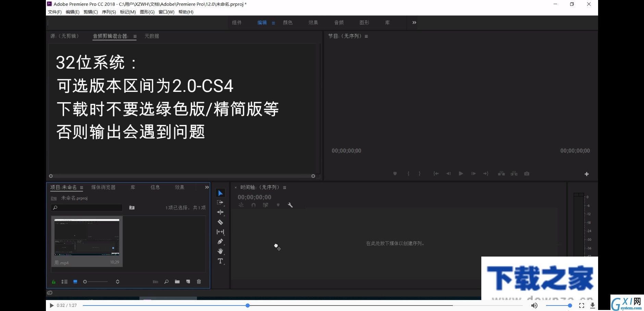Click the Program monitor play button

click(x=461, y=174)
